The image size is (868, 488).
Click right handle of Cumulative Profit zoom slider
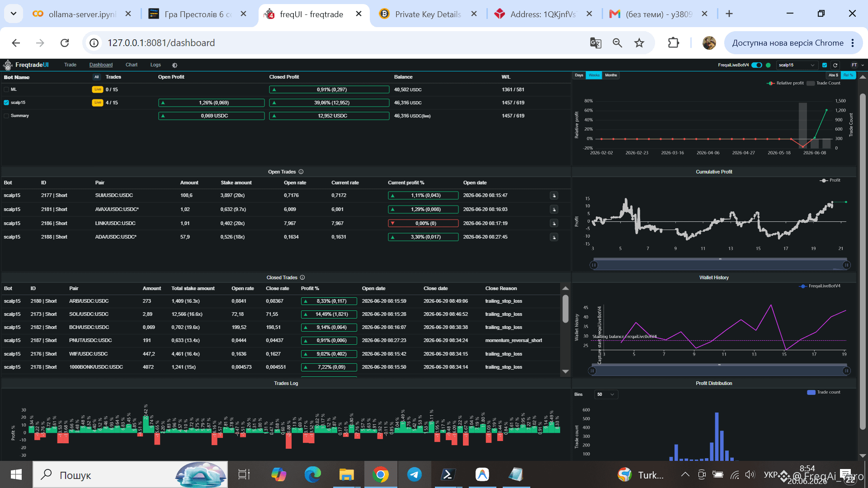pos(846,265)
